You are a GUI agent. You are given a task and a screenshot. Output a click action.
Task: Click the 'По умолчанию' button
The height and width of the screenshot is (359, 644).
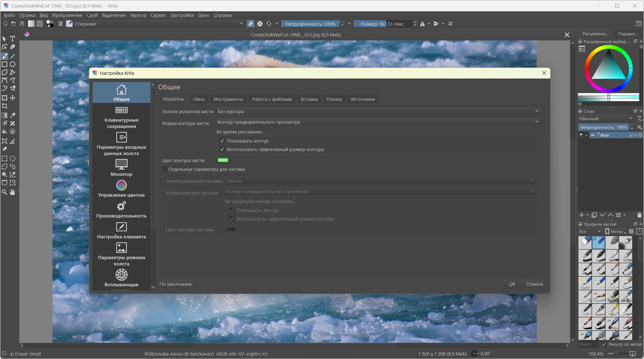coord(176,284)
